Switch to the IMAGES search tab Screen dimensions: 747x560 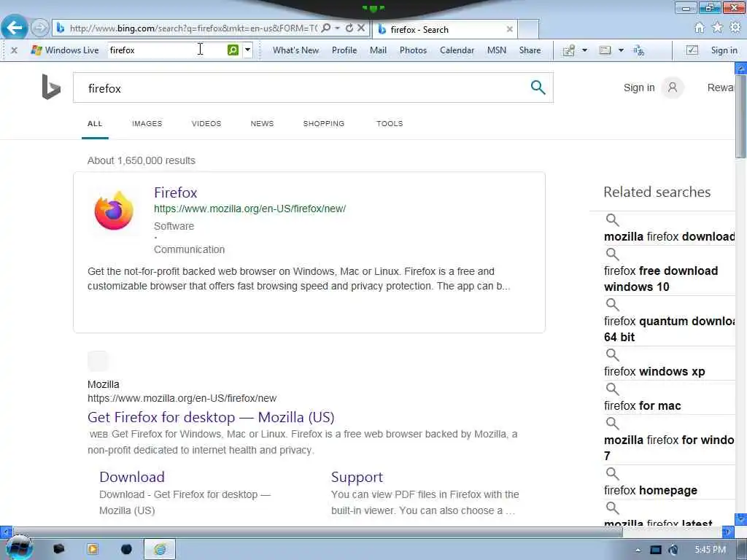point(147,123)
